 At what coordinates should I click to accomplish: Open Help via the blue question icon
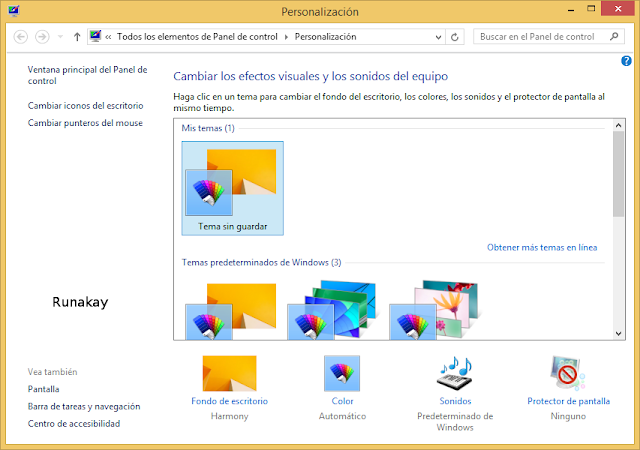click(626, 61)
